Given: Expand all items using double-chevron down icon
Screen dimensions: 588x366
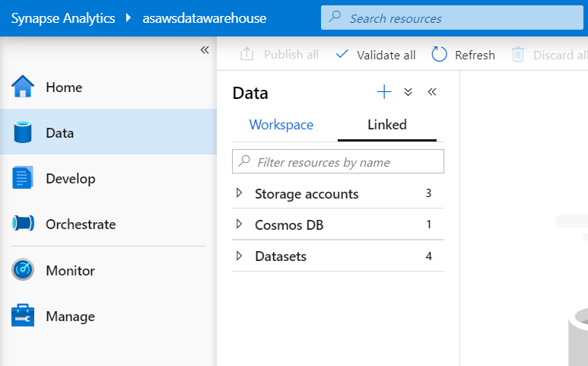Looking at the screenshot, I should click(408, 92).
